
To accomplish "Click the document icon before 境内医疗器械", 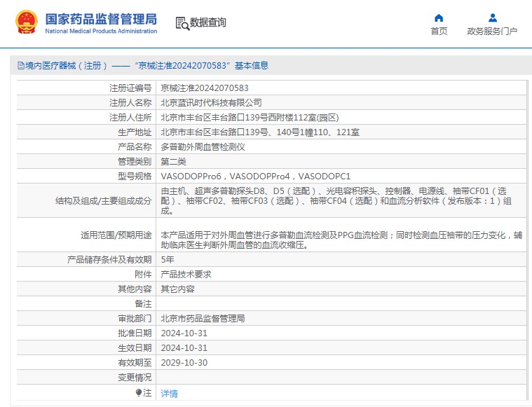I will pyautogui.click(x=21, y=66).
